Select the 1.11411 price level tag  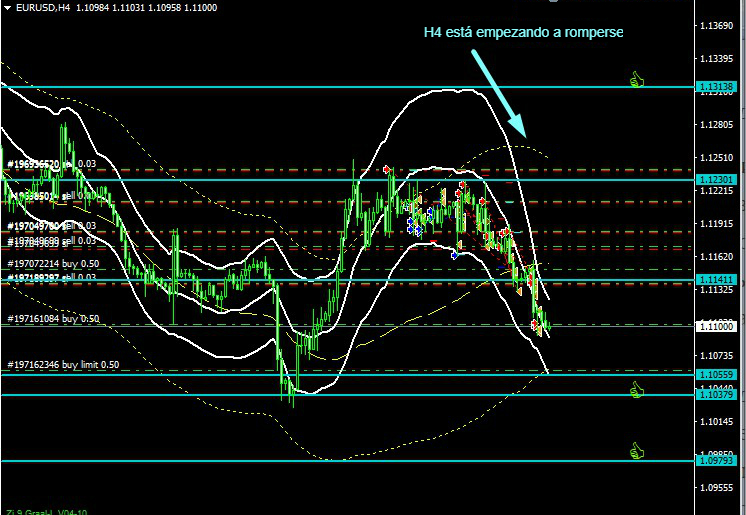pos(719,280)
